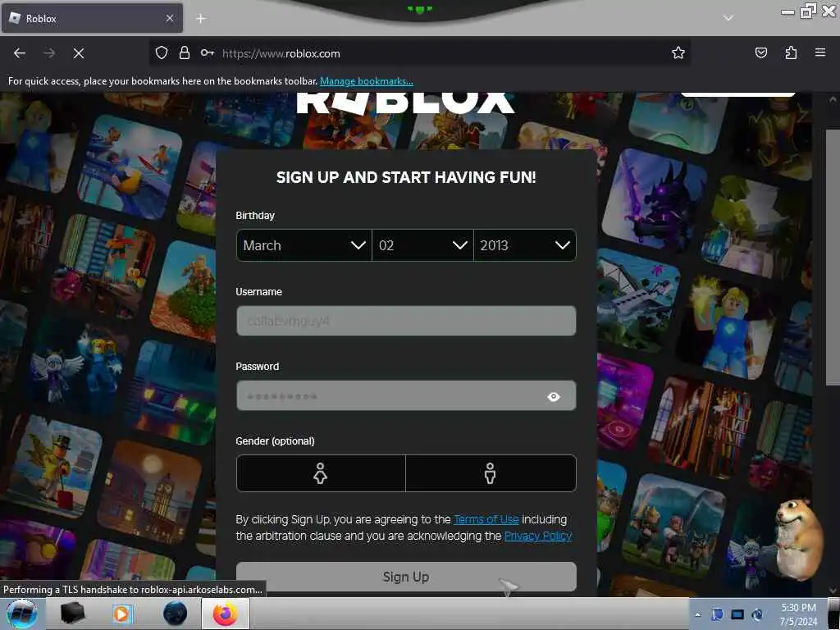Image resolution: width=840 pixels, height=630 pixels.
Task: Select the male gender icon button
Action: 491,473
